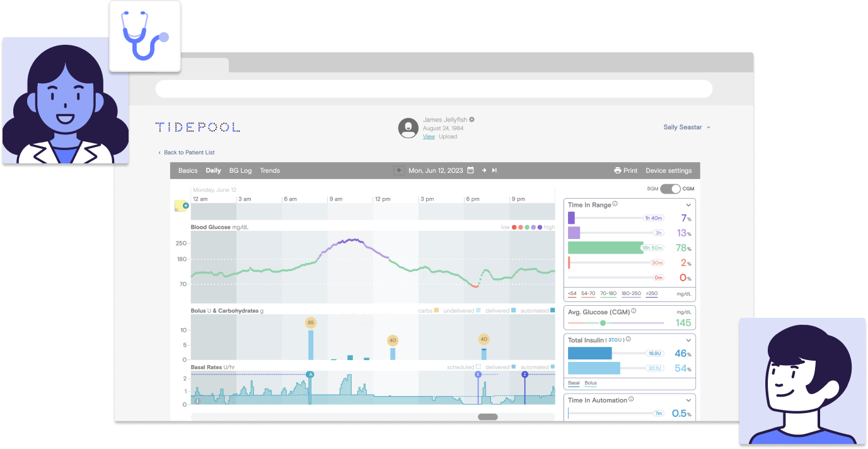The width and height of the screenshot is (868, 449).
Task: Click the '70-180' range legend label
Action: pos(608,293)
